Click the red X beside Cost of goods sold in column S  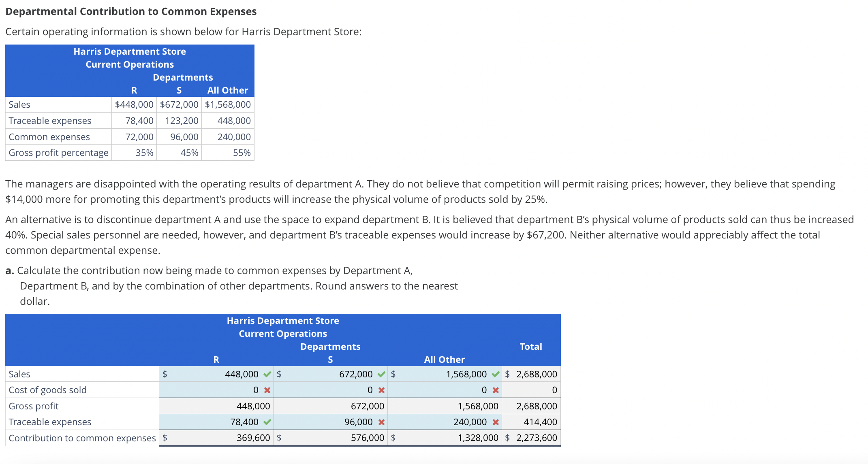(x=381, y=390)
